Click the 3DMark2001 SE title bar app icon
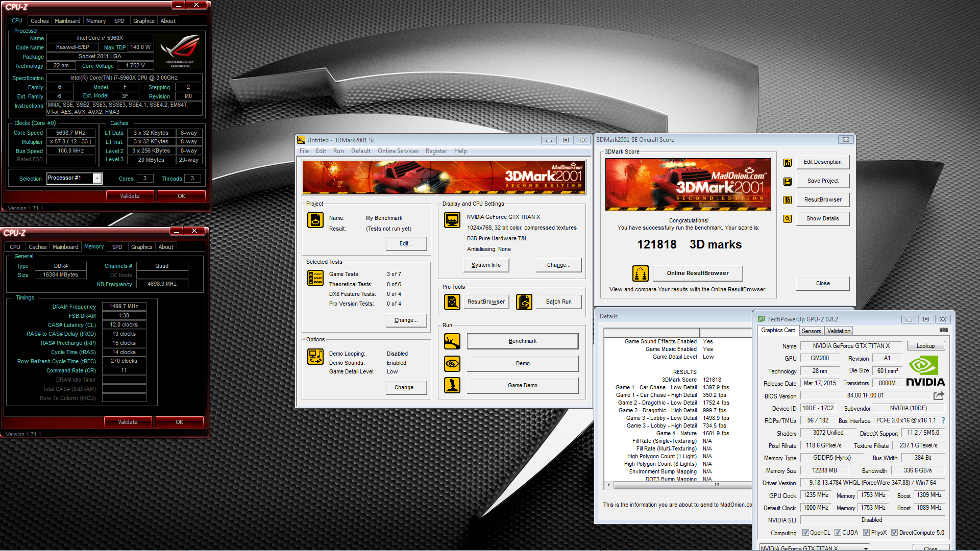Viewport: 980px width, 551px height. pos(301,140)
